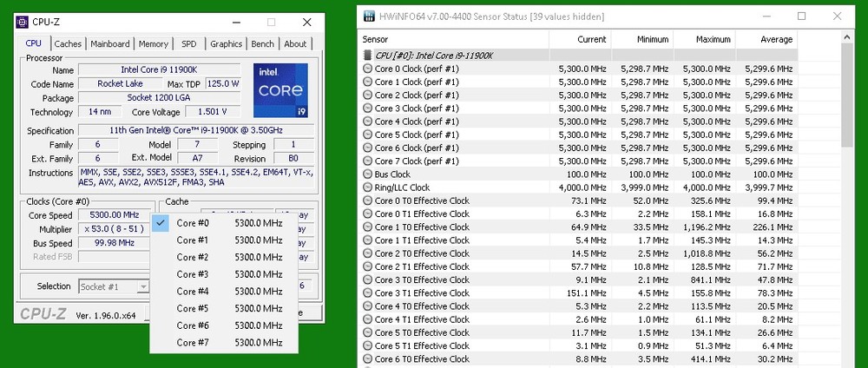This screenshot has width=868, height=368.
Task: Click sensor icon for Core 1 T1 Effective Clock
Action: tap(367, 240)
